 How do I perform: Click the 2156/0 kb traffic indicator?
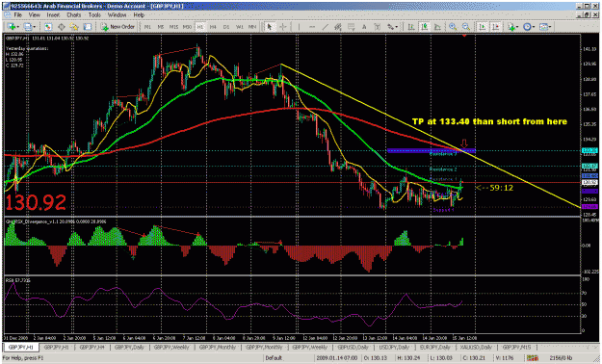(561, 358)
